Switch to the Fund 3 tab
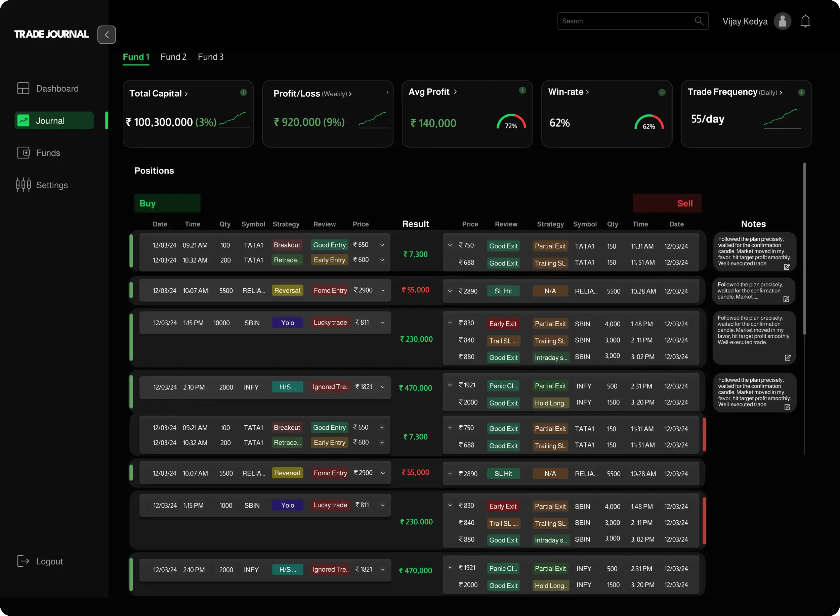The image size is (840, 616). (x=210, y=57)
